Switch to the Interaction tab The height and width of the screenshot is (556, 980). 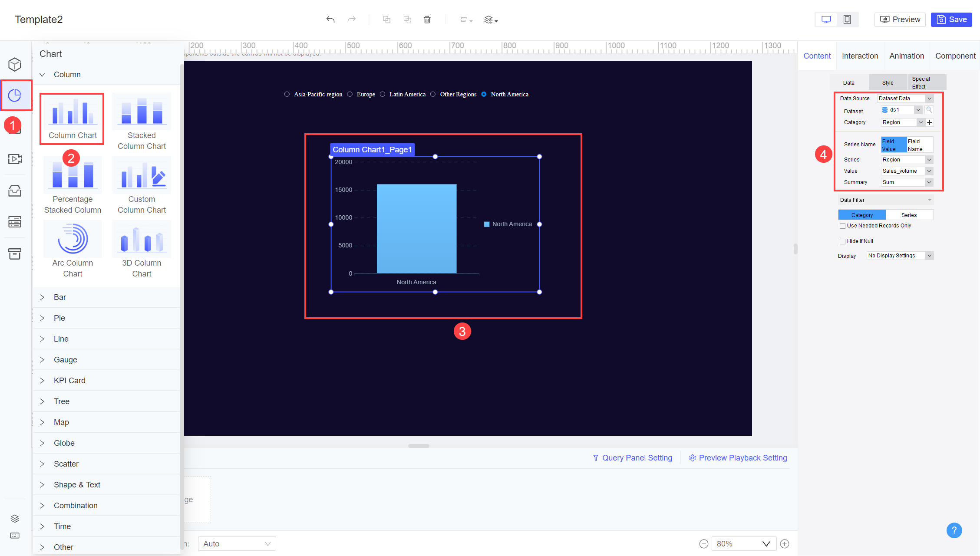860,56
